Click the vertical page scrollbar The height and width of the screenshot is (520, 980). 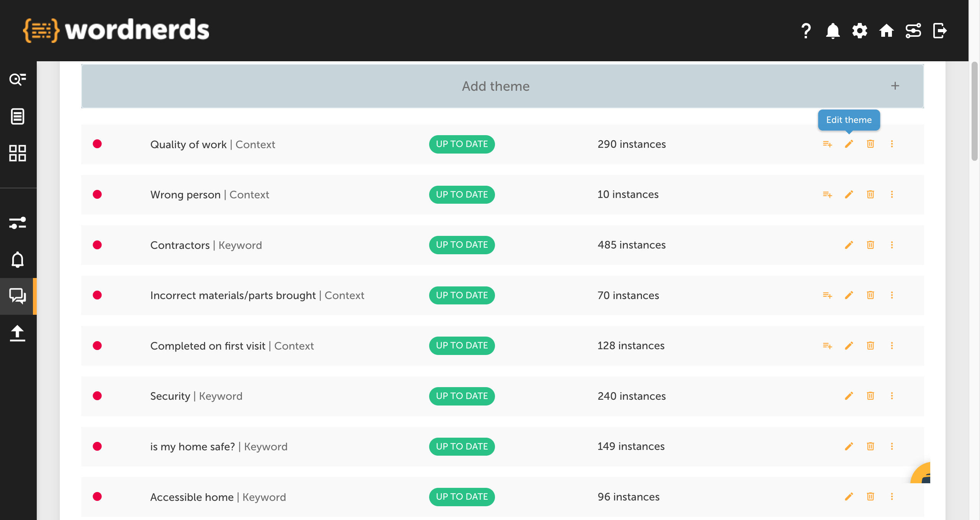click(x=974, y=111)
